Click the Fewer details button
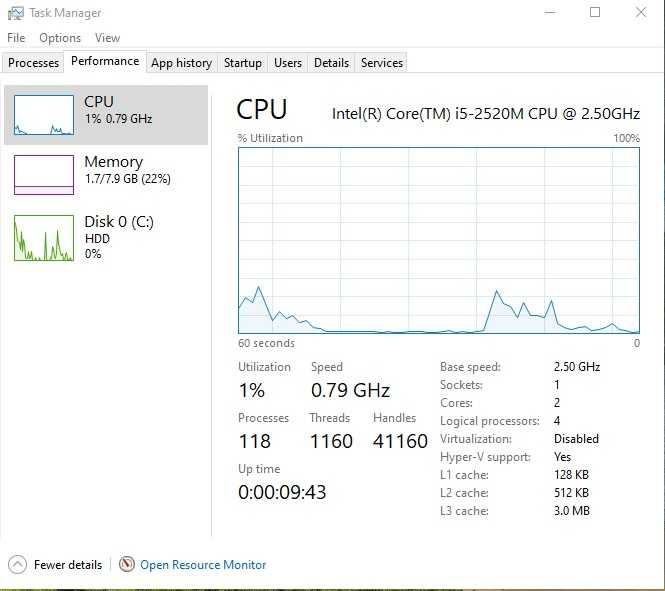Screen dimensions: 665x591 [68, 565]
